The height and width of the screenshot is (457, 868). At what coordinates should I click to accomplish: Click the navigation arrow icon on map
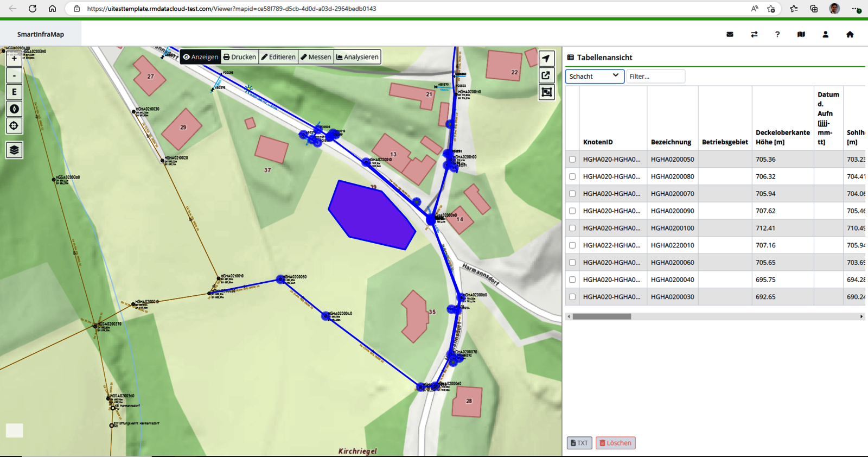(x=546, y=59)
